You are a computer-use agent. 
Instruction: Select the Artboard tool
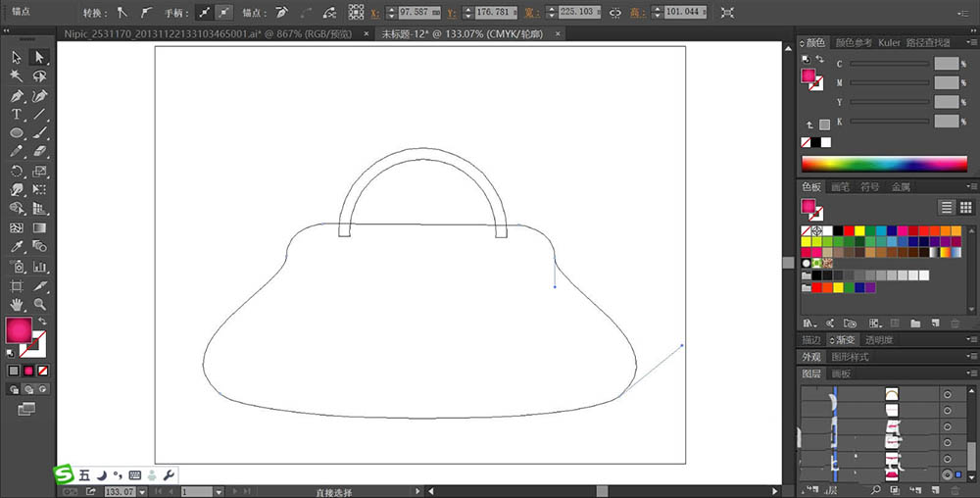tap(17, 286)
